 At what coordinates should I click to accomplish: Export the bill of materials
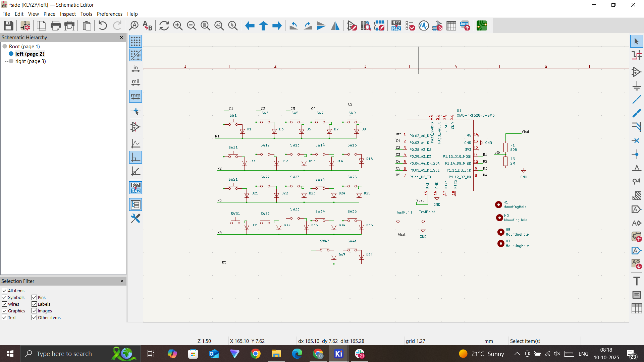tap(465, 25)
